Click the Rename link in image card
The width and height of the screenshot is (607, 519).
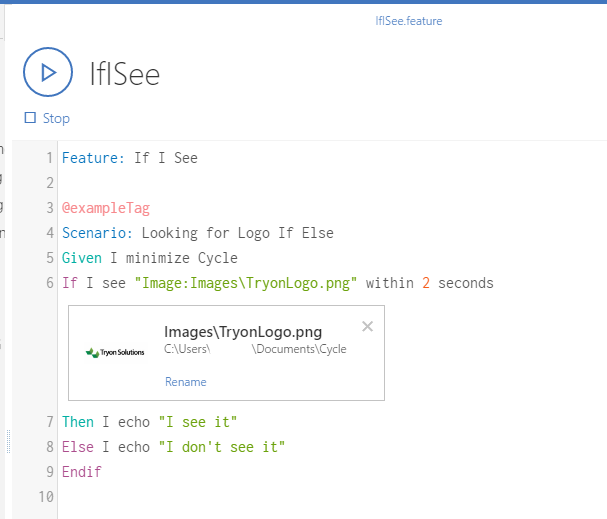186,381
